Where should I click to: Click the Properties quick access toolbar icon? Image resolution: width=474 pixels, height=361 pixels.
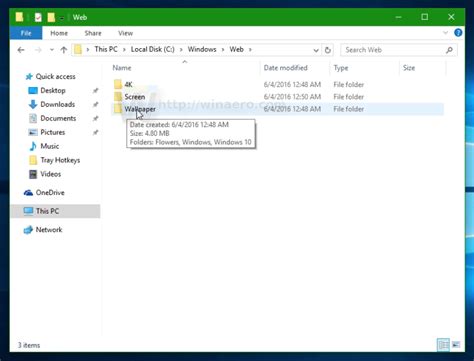[38, 17]
